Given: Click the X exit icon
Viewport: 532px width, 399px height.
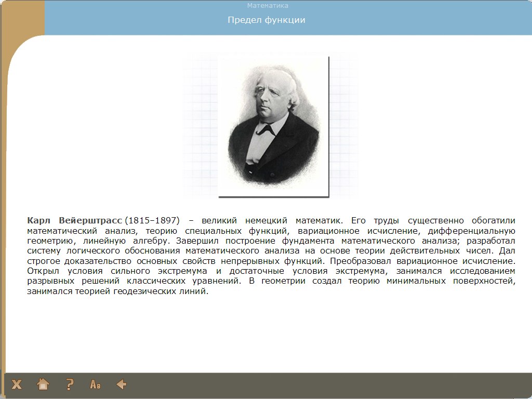Looking at the screenshot, I should pos(17,384).
